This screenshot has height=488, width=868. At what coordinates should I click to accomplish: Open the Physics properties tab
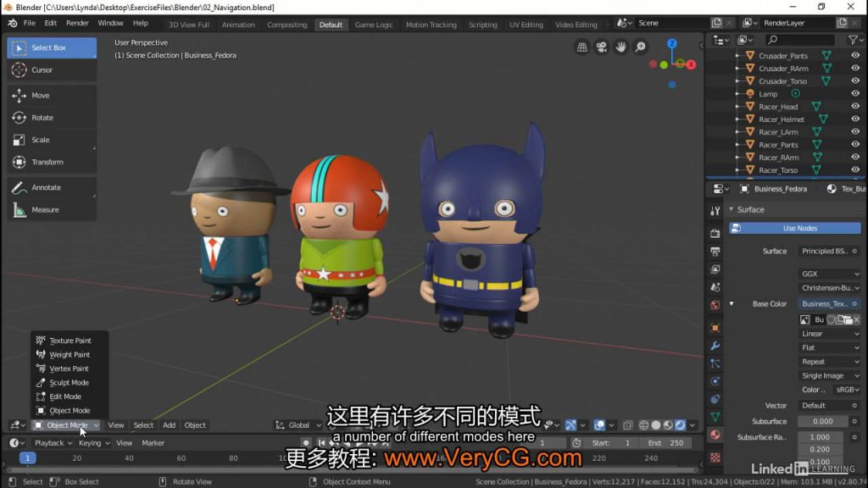click(x=715, y=381)
